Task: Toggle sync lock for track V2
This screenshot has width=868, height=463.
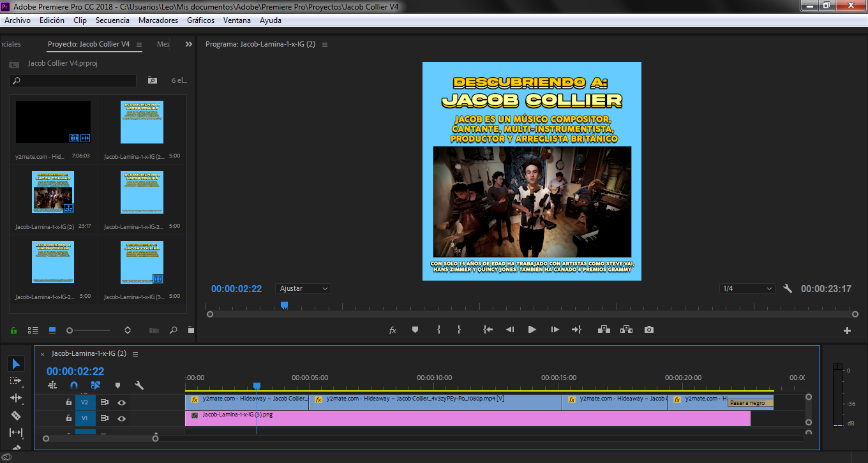Action: 104,402
